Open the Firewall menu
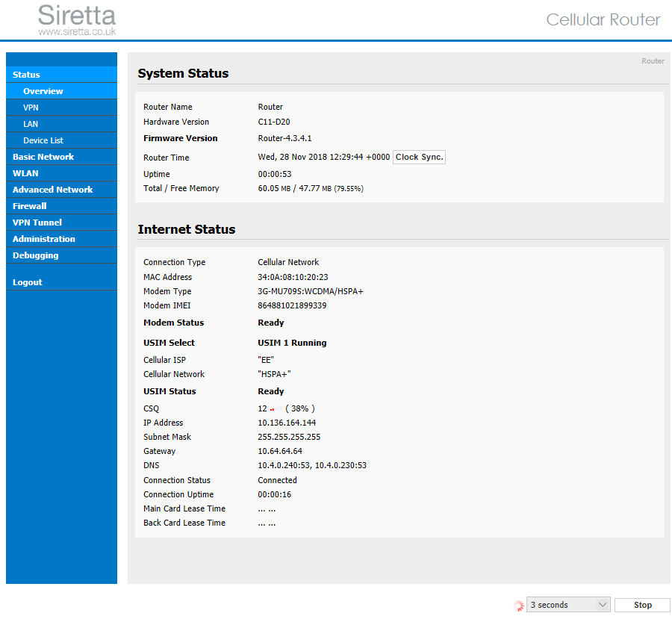 [61, 206]
